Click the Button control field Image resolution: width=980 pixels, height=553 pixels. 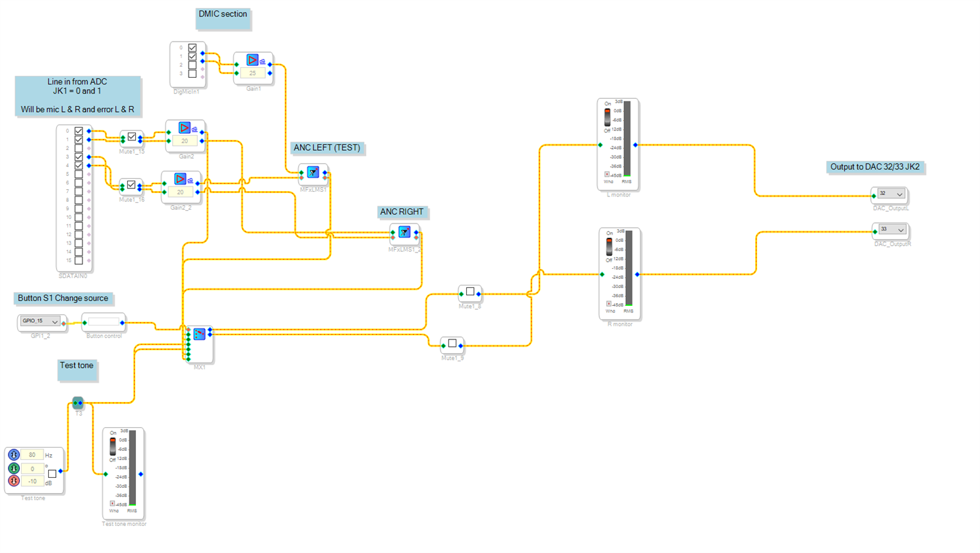tap(104, 322)
